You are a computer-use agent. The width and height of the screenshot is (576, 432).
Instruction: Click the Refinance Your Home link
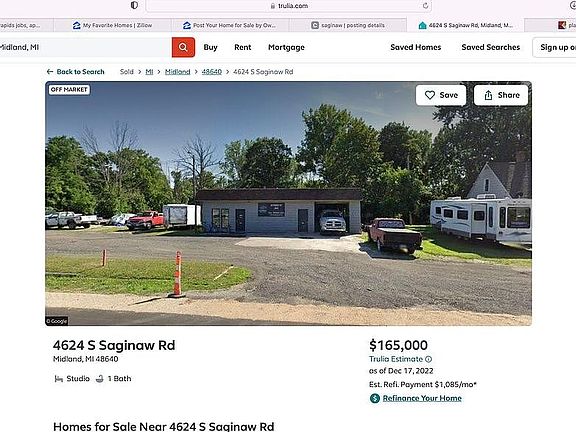[422, 398]
